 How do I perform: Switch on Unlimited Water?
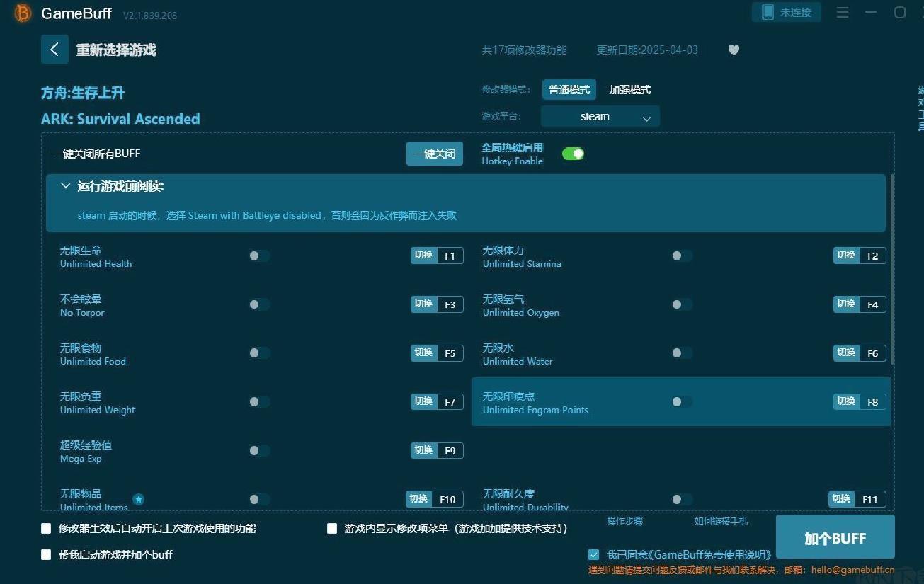(682, 353)
